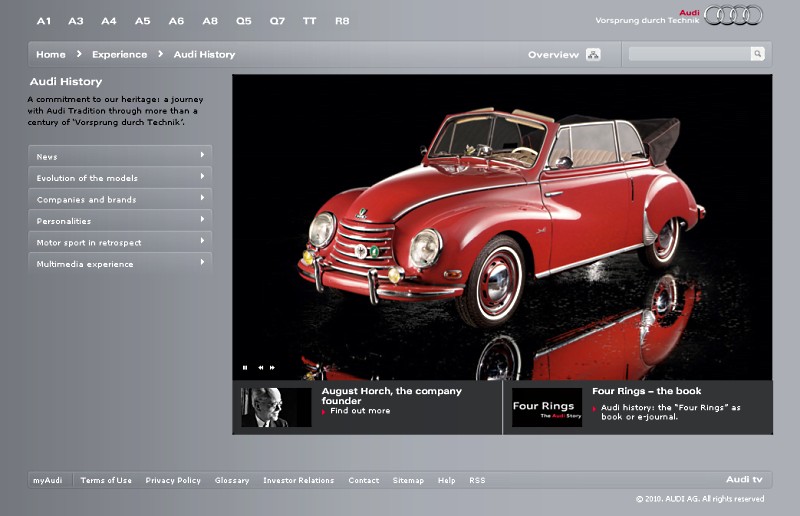Open Glossary footer link
This screenshot has width=800, height=516.
[232, 480]
